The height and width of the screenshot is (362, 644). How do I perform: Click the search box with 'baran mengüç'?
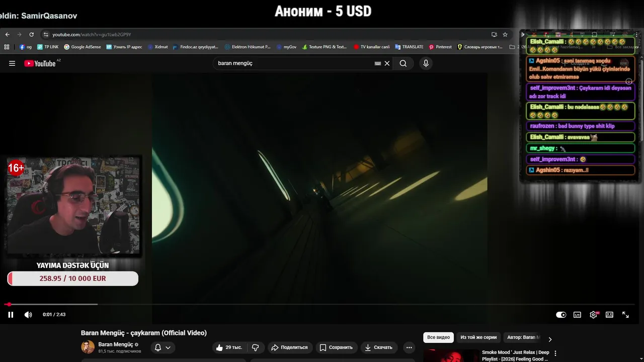[x=294, y=63]
